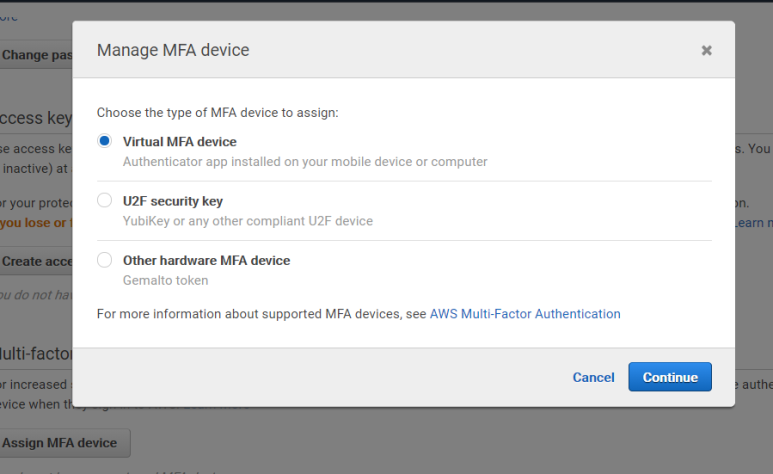Screen dimensions: 773x474
Task: Click the partially hidden Change password button
Action: [x=36, y=55]
